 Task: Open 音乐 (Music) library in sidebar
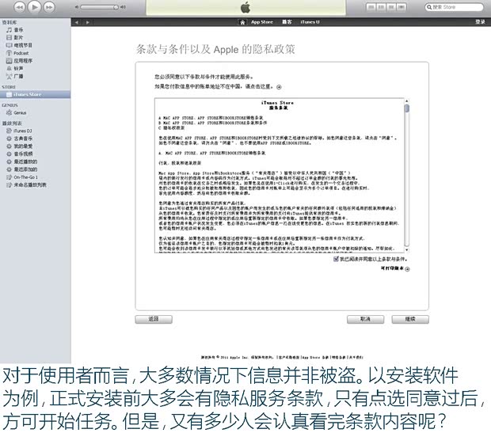[x=19, y=29]
